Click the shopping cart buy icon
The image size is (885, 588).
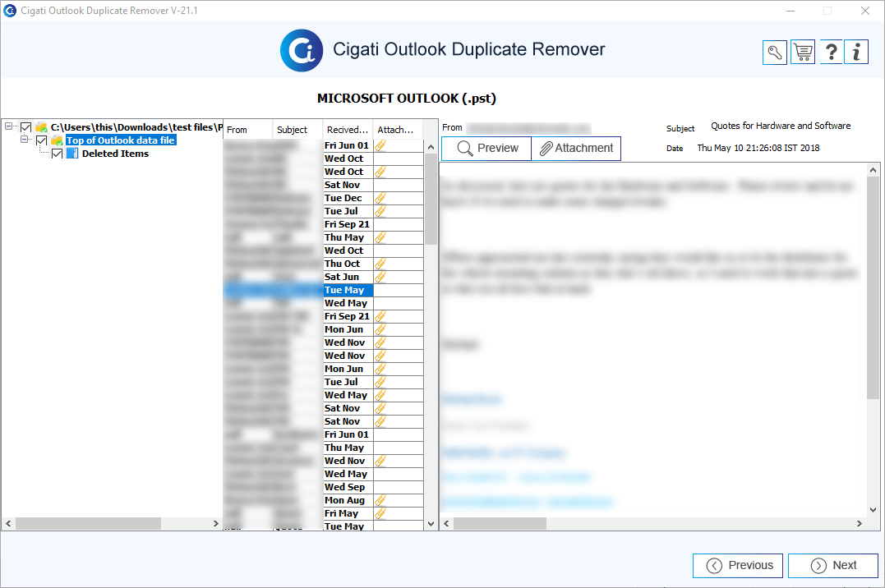click(x=803, y=53)
